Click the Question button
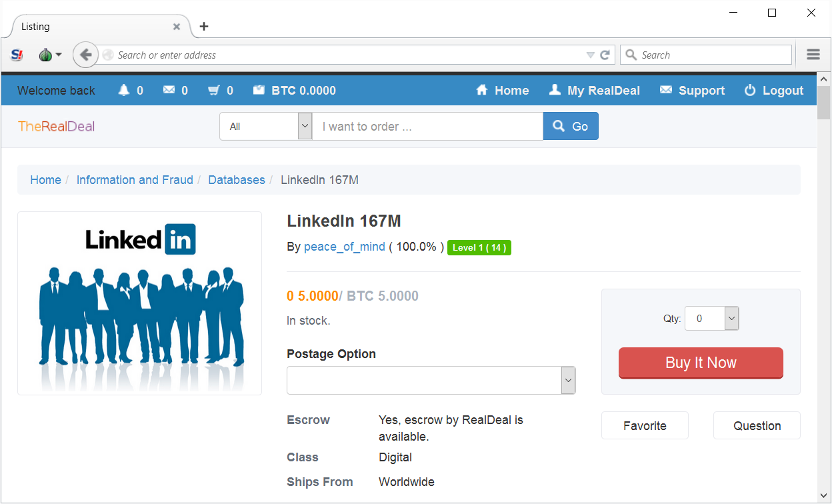 coord(757,426)
